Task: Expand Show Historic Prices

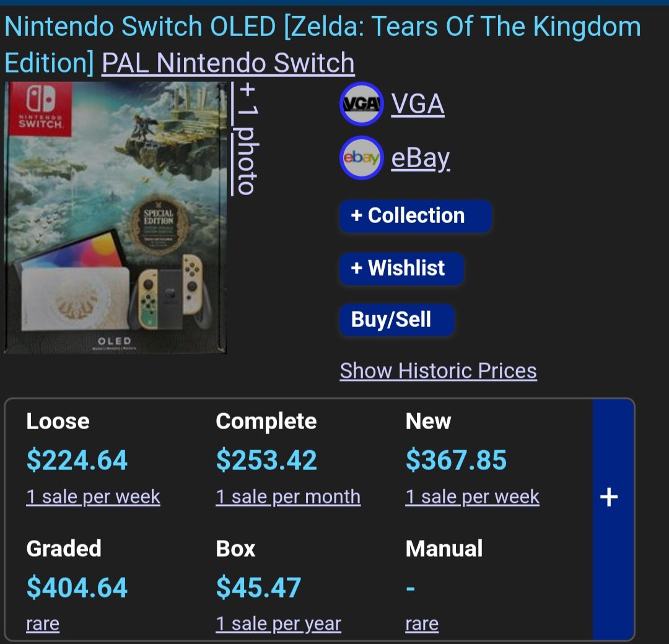Action: coord(438,370)
